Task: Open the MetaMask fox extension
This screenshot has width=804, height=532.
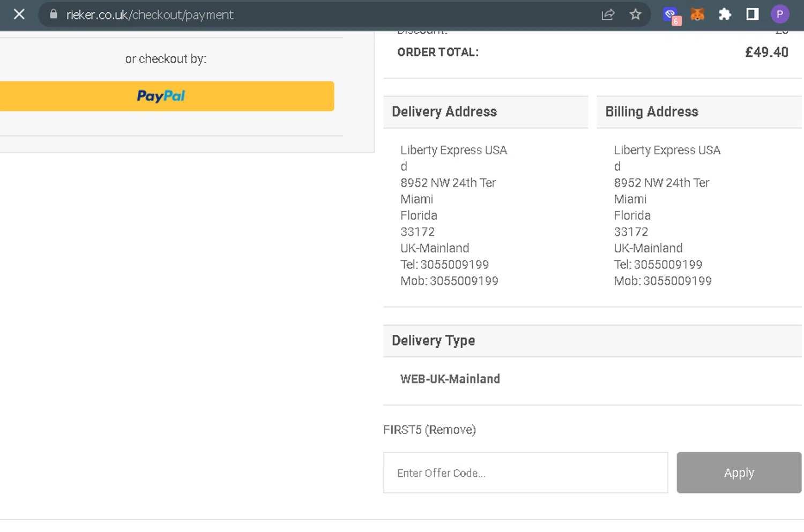Action: 697,14
